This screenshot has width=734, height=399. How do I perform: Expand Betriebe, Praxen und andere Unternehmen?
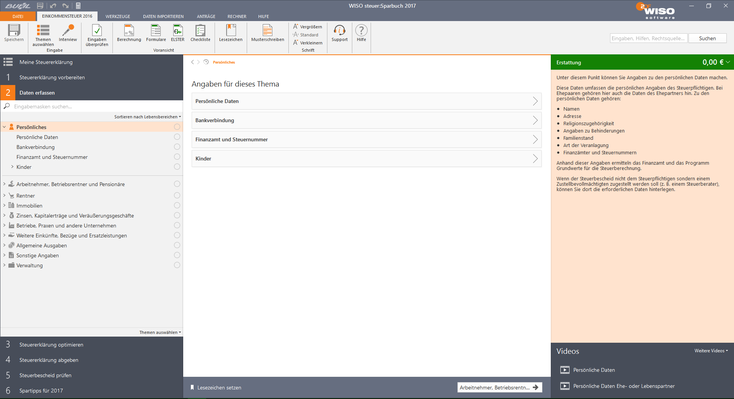point(4,225)
